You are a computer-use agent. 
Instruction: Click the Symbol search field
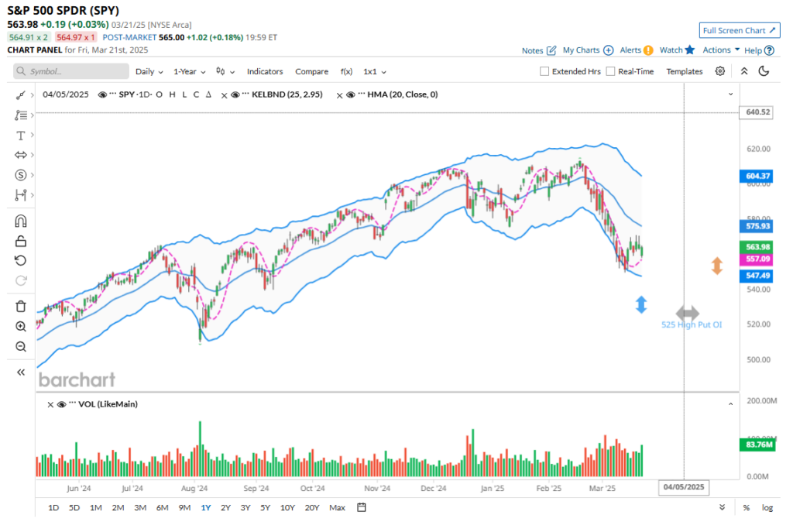(71, 71)
